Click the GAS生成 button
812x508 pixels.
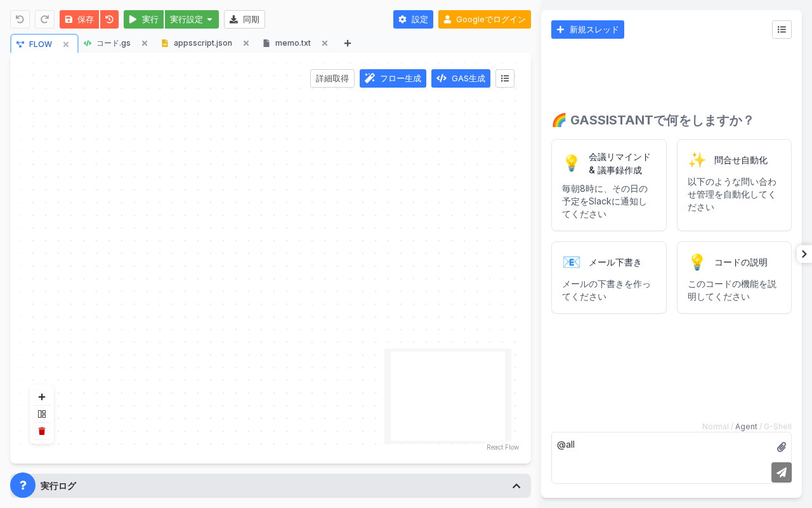click(x=461, y=79)
